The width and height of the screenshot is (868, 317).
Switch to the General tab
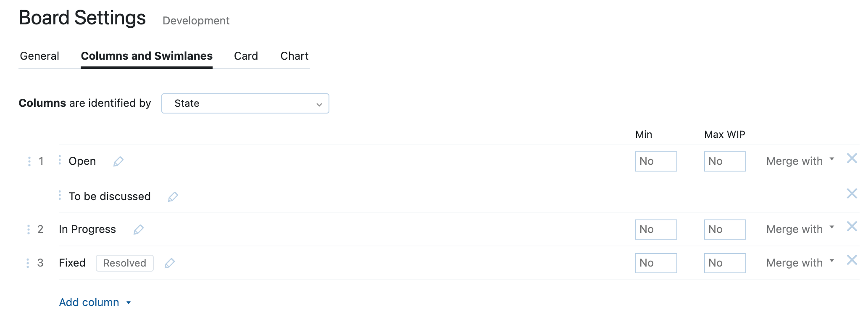(39, 56)
